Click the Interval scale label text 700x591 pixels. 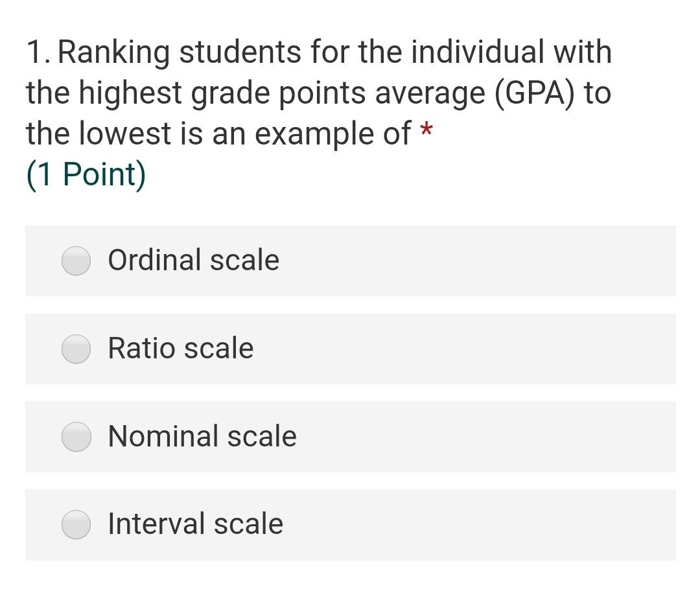(x=194, y=524)
